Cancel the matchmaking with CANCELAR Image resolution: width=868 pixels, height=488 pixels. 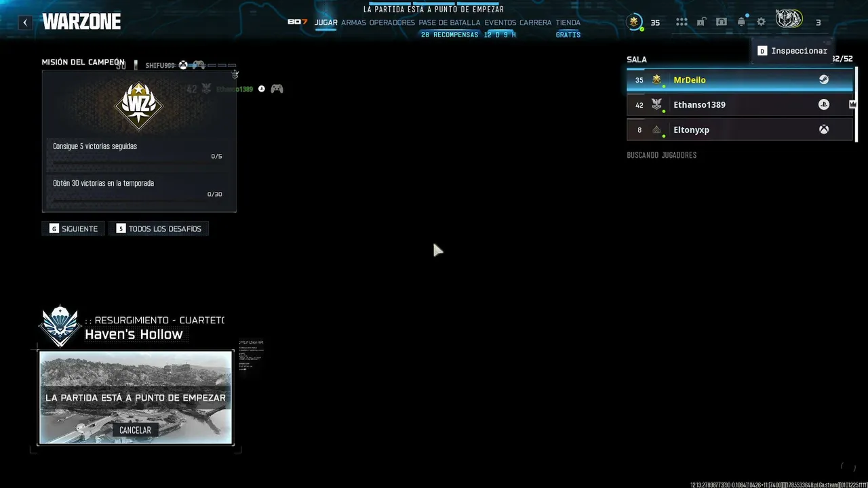[x=135, y=430]
